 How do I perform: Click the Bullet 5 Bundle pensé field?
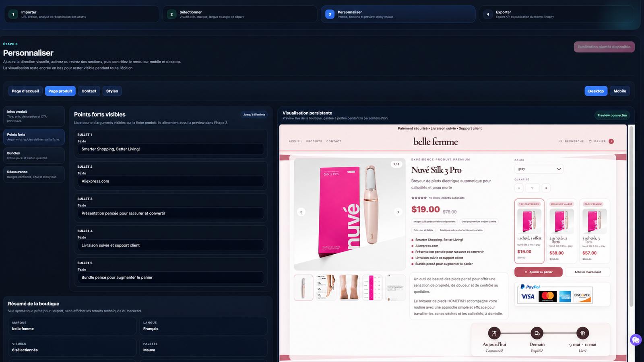click(171, 278)
